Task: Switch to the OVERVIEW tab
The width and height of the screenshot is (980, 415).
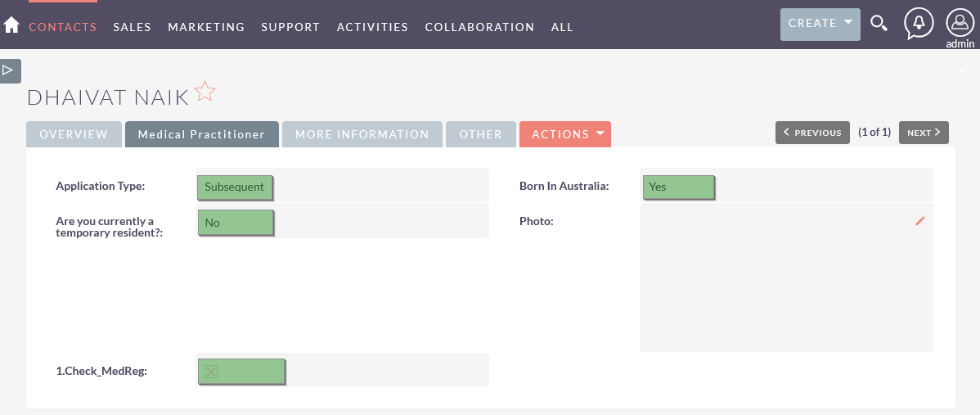Action: click(74, 134)
